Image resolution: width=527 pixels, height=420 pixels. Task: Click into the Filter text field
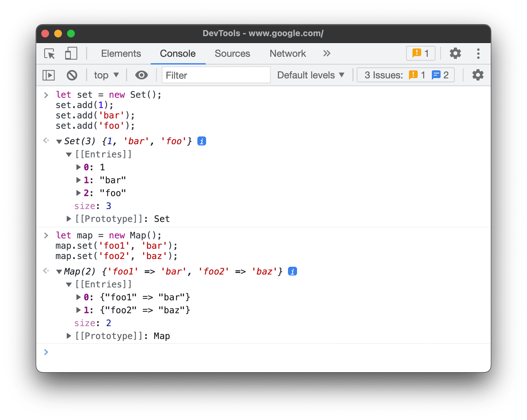tap(216, 75)
